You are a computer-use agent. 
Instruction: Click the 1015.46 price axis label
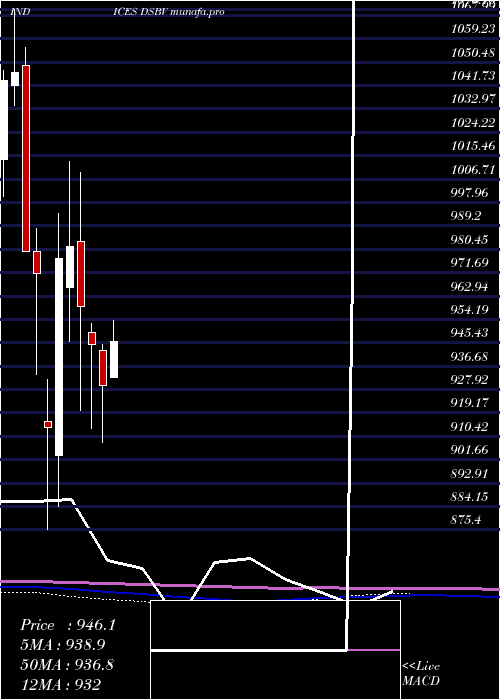point(473,146)
